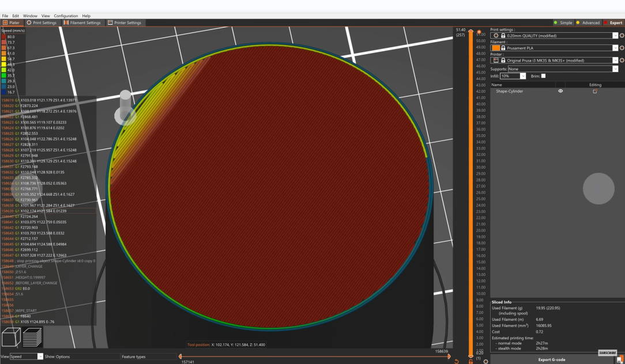Image resolution: width=625 pixels, height=364 pixels.
Task: Click the horizontal slider undo arrow icon
Action: point(457,361)
